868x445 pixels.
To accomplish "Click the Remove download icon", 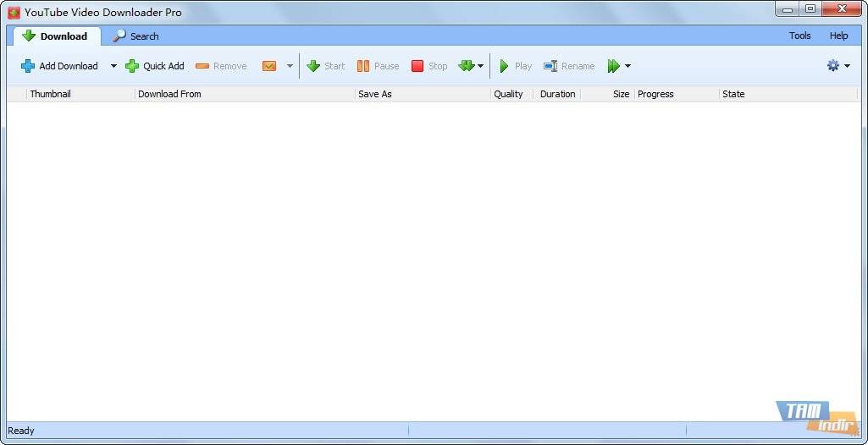I will (202, 66).
